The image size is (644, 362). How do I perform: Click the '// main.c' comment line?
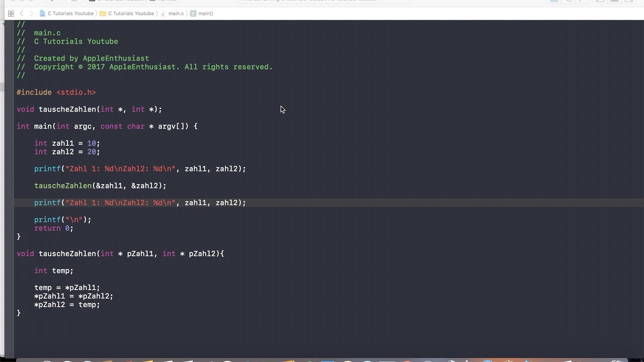39,33
